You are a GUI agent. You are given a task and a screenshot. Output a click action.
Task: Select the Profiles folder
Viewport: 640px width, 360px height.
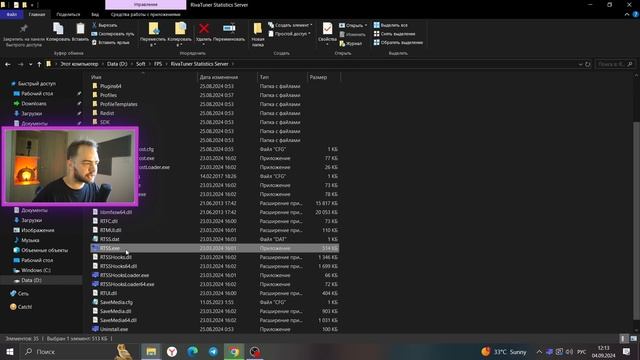[108, 95]
